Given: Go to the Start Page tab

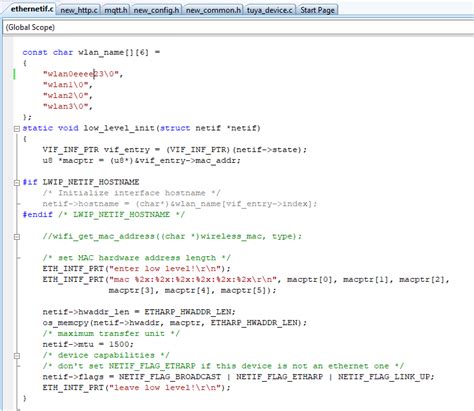Looking at the screenshot, I should 317,10.
